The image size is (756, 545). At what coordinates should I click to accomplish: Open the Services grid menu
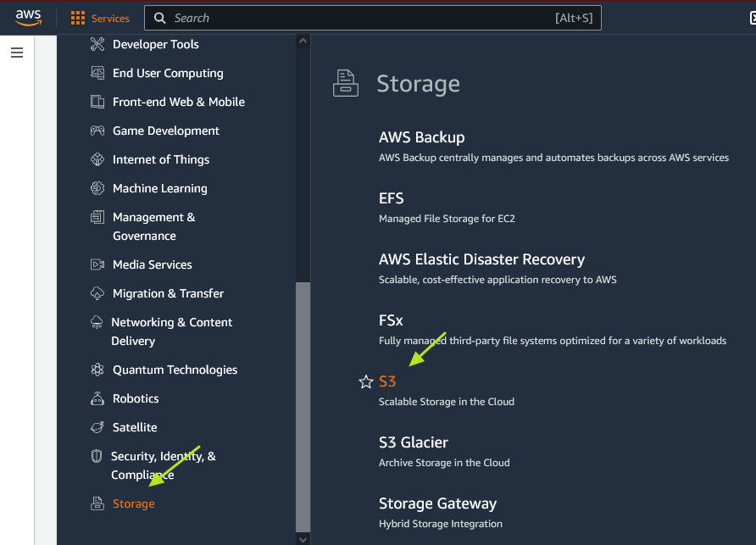pyautogui.click(x=100, y=18)
